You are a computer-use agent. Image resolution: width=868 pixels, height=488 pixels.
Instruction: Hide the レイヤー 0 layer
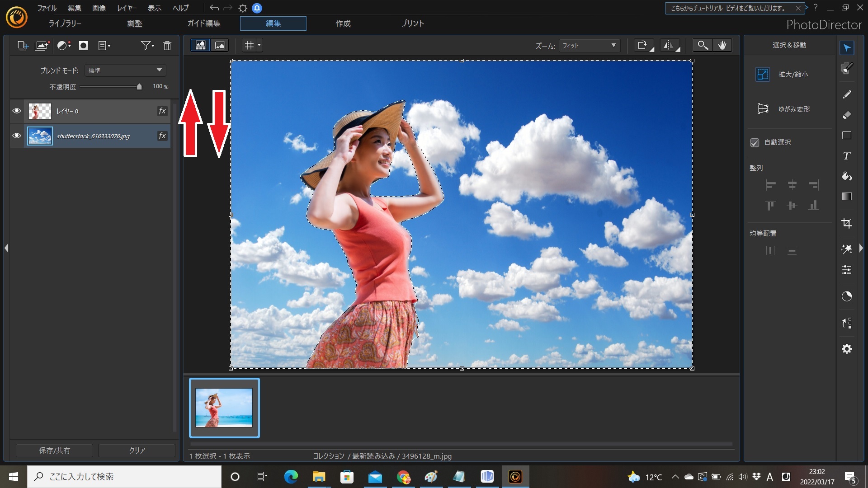coord(17,111)
